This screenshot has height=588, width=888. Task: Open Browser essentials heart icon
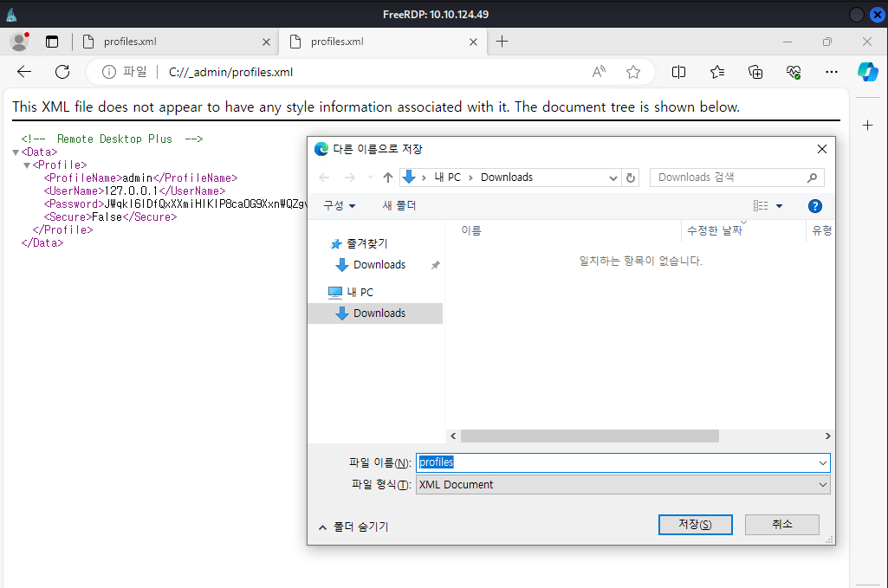(794, 72)
